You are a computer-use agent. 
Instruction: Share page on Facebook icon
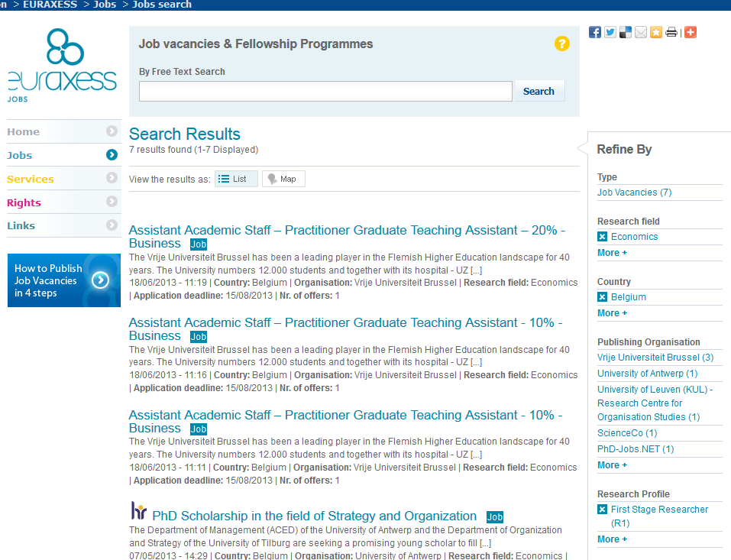(x=594, y=32)
